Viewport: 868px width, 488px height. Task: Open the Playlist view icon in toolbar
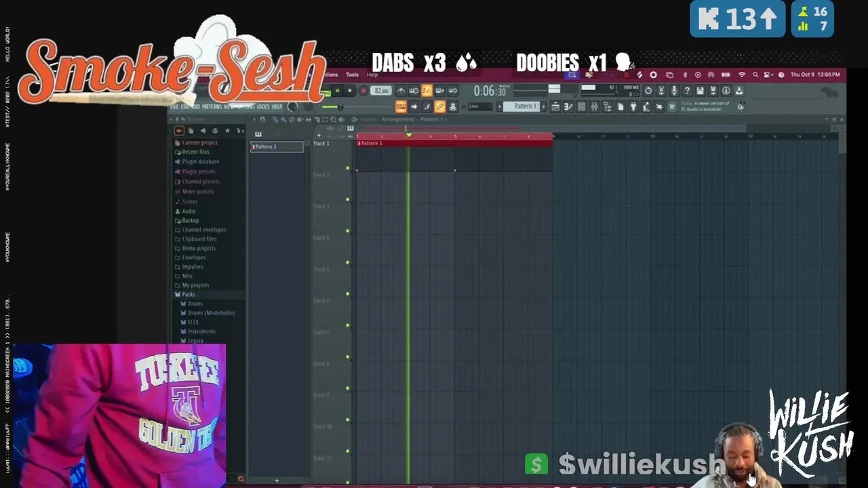[555, 106]
